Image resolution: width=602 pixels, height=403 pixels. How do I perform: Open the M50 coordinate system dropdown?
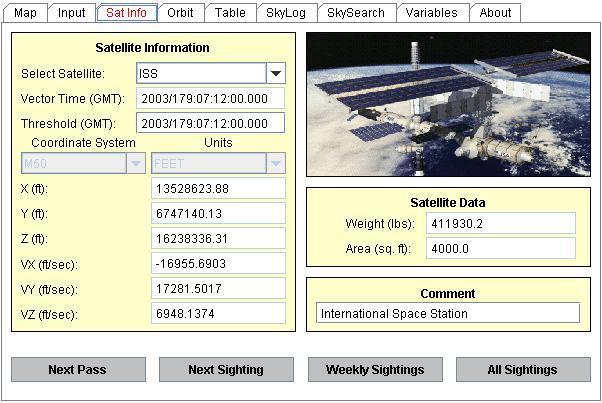[x=83, y=164]
